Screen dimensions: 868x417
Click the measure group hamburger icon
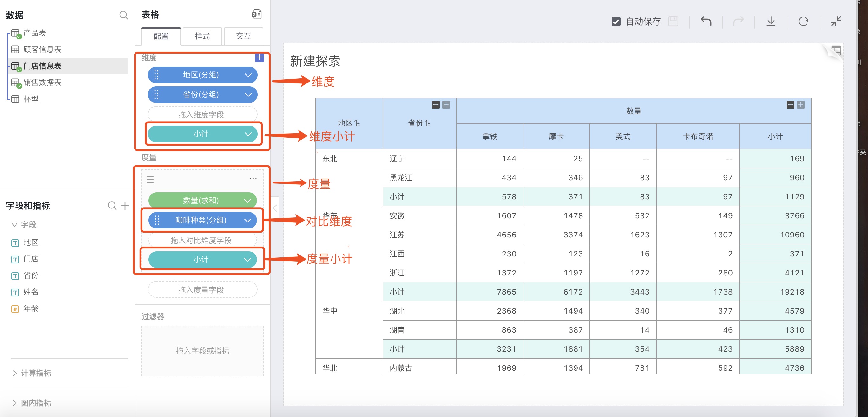pyautogui.click(x=150, y=180)
